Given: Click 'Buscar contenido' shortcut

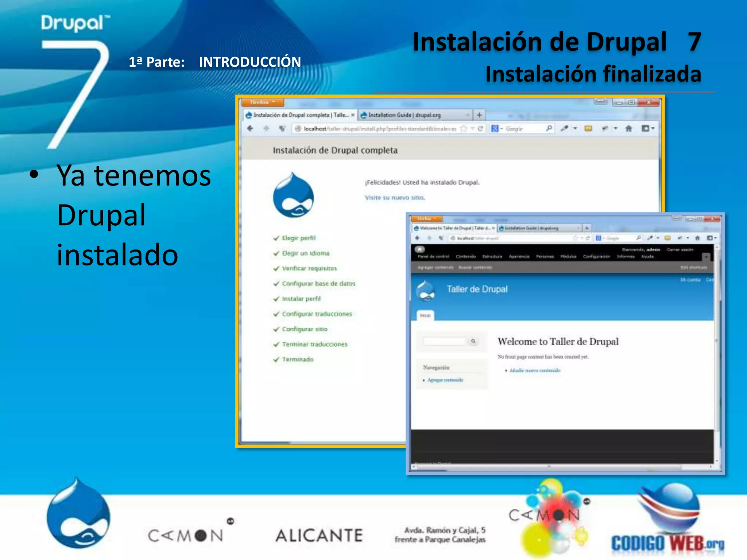Looking at the screenshot, I should point(475,268).
